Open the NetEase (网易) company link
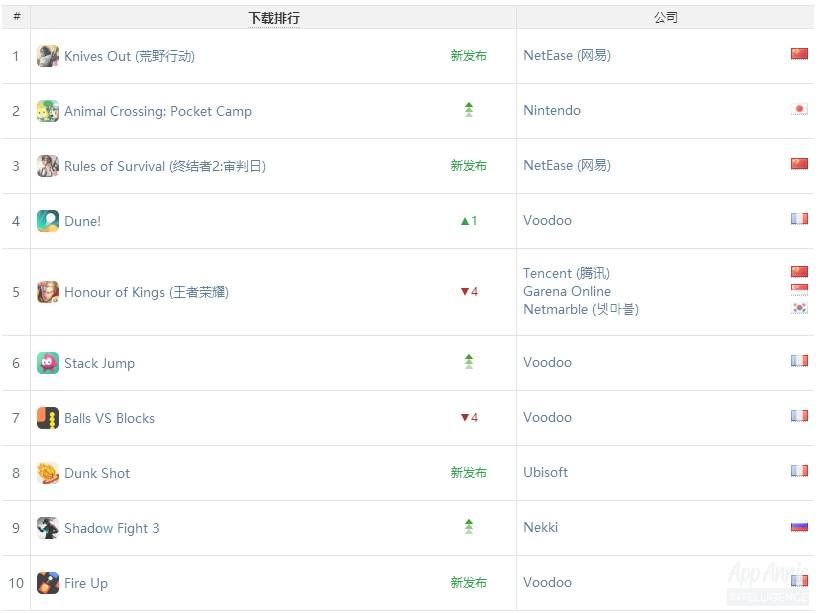The height and width of the screenshot is (613, 820). (x=566, y=56)
